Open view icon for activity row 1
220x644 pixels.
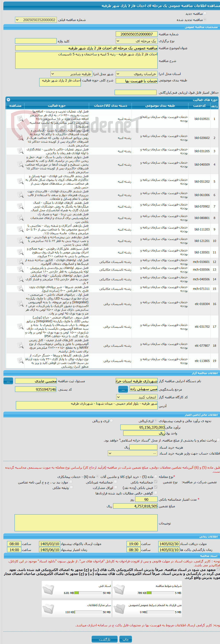(20, 119)
